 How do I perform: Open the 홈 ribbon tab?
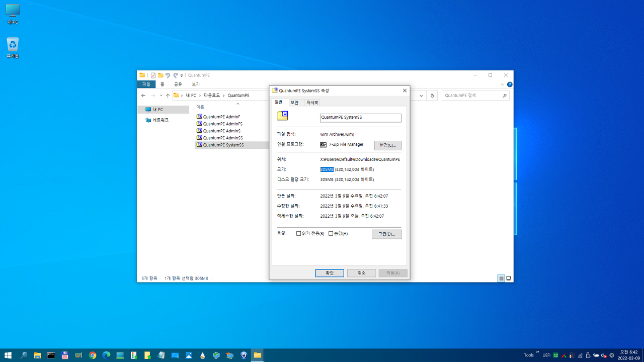click(162, 84)
